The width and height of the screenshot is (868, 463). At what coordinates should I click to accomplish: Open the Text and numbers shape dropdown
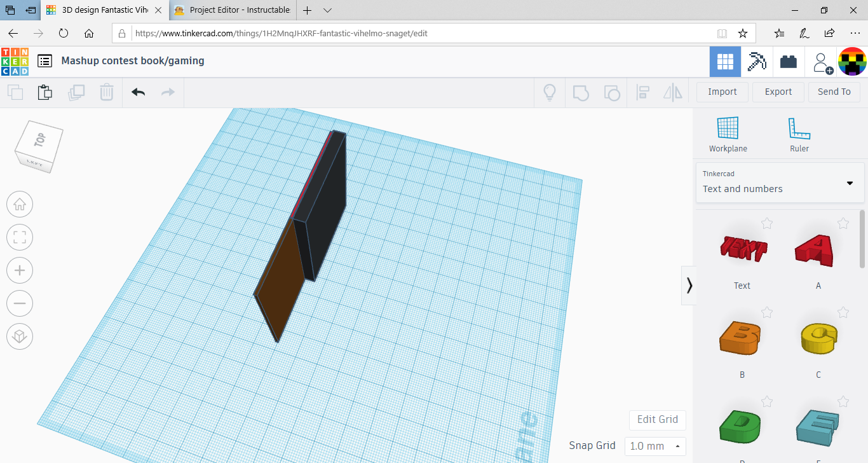point(779,182)
